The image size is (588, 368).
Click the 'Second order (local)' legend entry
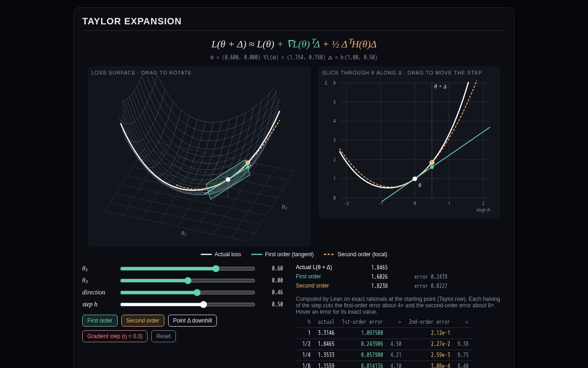click(x=356, y=254)
